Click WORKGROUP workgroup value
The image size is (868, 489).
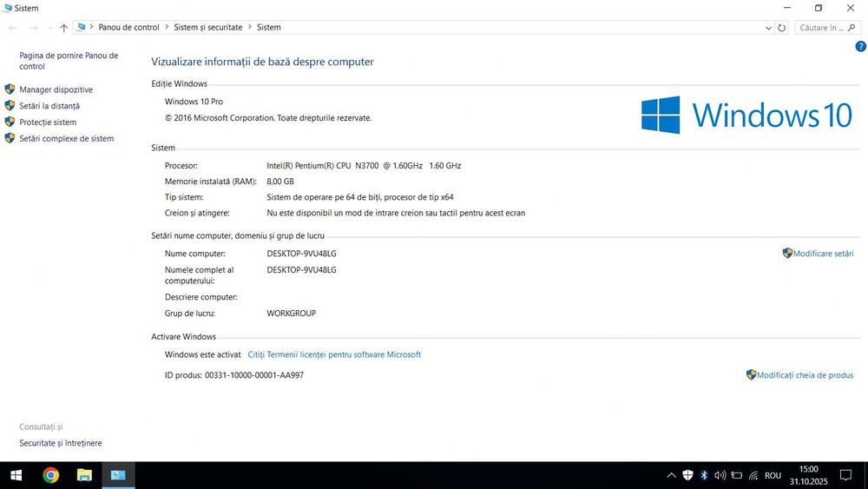(291, 314)
